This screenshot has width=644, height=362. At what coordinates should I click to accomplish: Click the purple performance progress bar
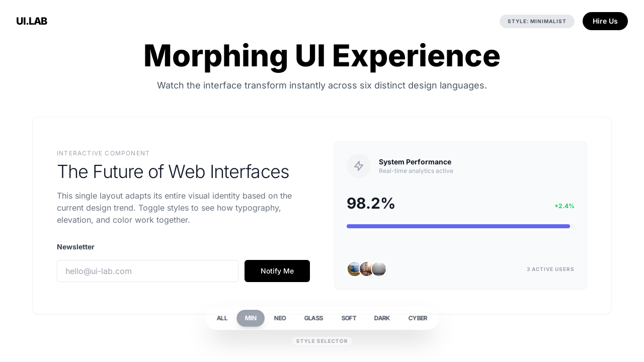coord(458,226)
